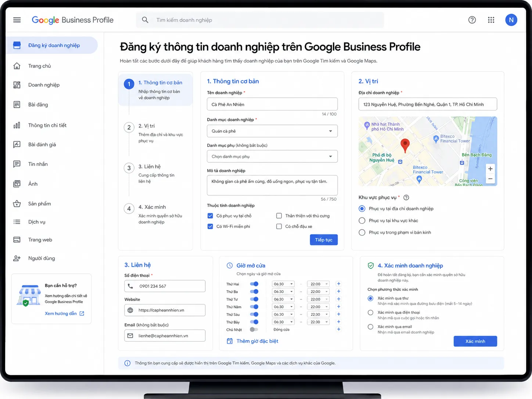Add hours slot for Chủ Nhật
Viewport: 532px width, 399px height.
(x=339, y=329)
